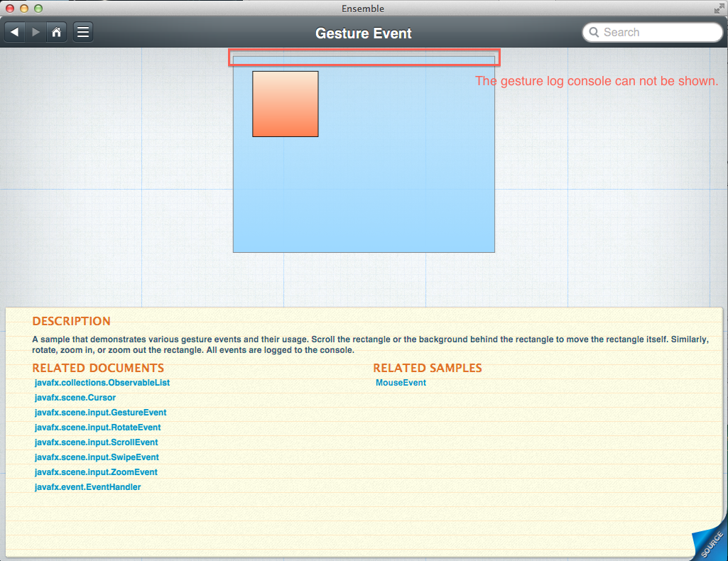View javafx.scene.input.SwipeEvent documentation

97,457
